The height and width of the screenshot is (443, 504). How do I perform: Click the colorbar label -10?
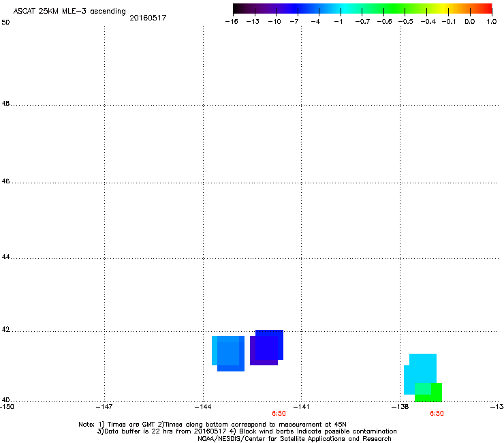coord(274,22)
